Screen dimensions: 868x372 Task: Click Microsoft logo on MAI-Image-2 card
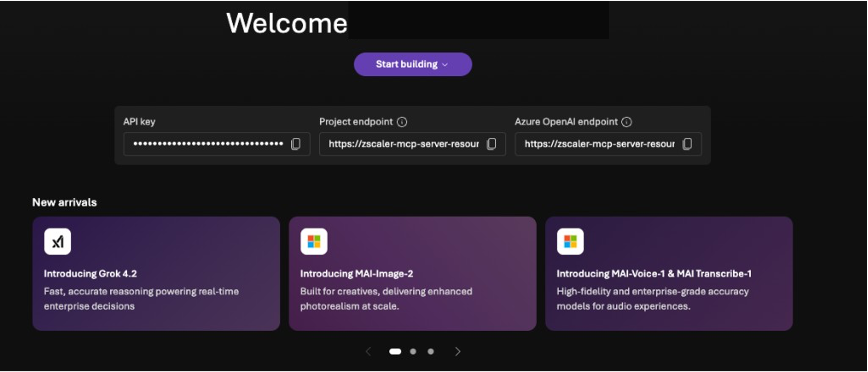[x=314, y=241]
